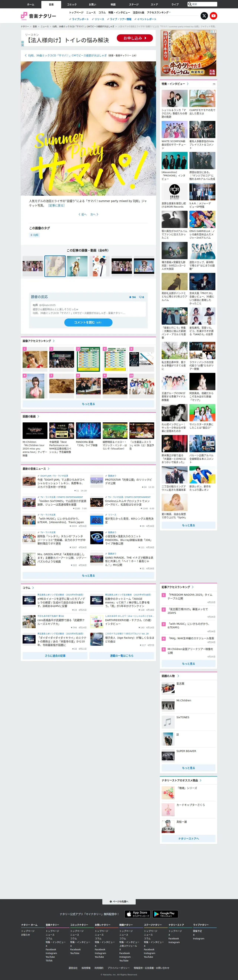238x980 pixels.
Task: Click リリース tag link in header
Action: (98, 19)
